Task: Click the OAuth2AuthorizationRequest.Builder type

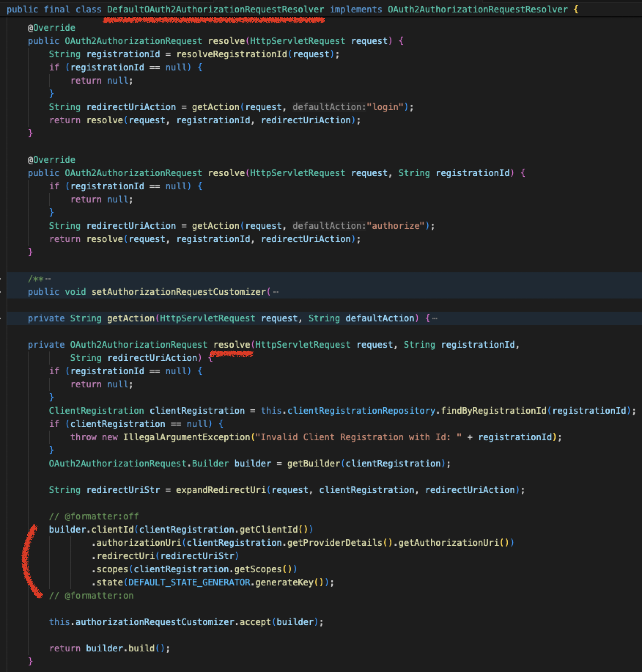Action: (139, 464)
